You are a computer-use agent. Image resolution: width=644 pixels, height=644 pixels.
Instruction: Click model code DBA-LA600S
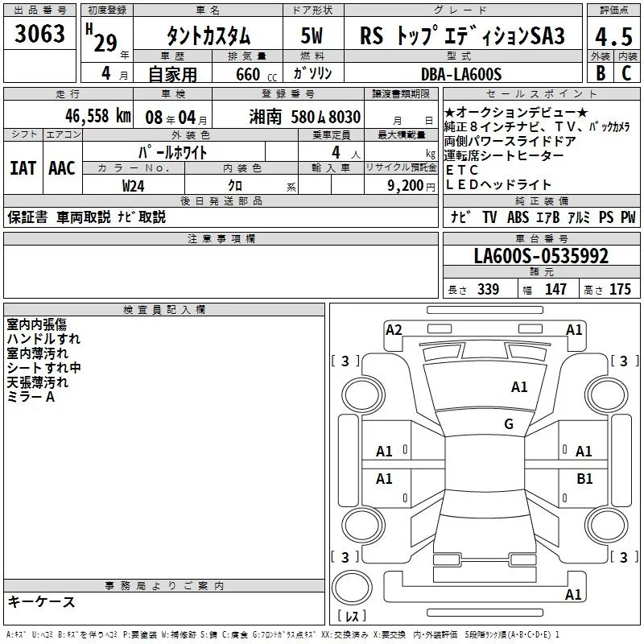click(x=460, y=74)
